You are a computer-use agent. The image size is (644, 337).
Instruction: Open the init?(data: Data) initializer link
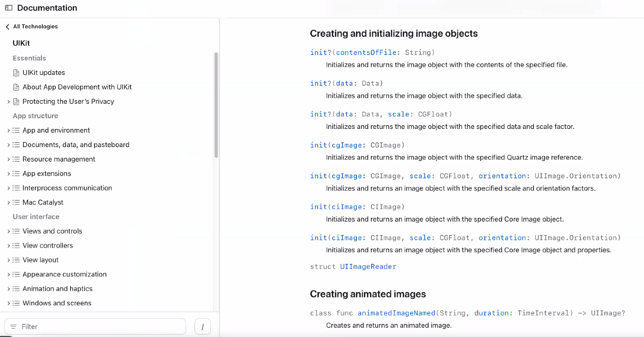click(347, 83)
